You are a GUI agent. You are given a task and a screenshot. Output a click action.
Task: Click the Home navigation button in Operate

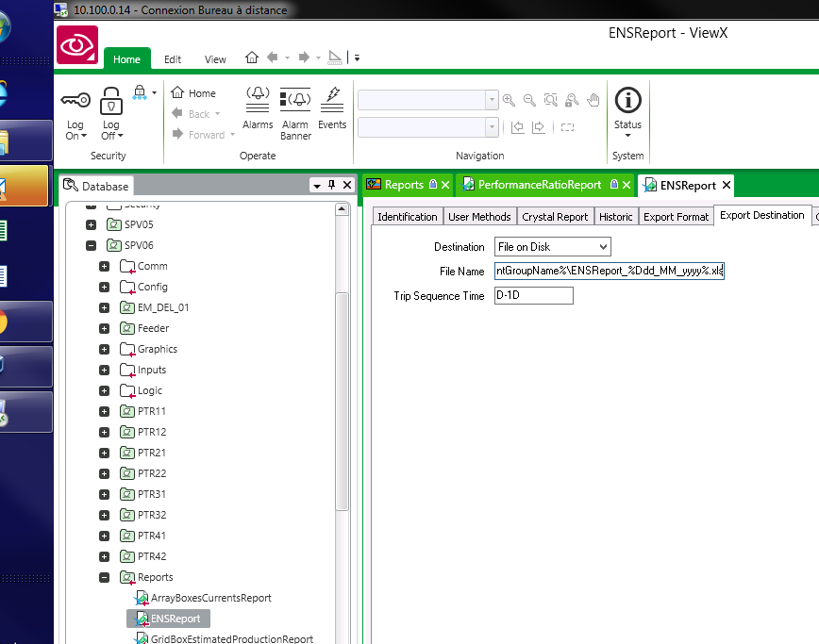[x=193, y=93]
